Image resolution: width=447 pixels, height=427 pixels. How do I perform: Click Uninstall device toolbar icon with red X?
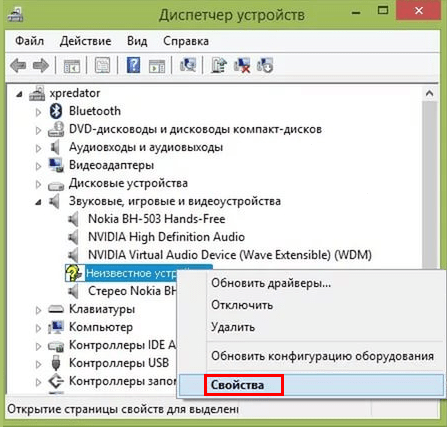pyautogui.click(x=242, y=65)
